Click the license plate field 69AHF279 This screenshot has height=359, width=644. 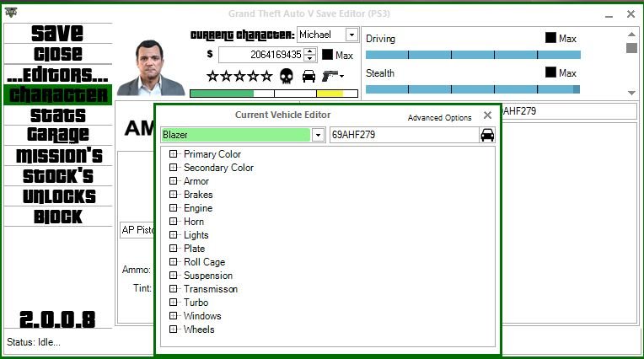coord(405,135)
